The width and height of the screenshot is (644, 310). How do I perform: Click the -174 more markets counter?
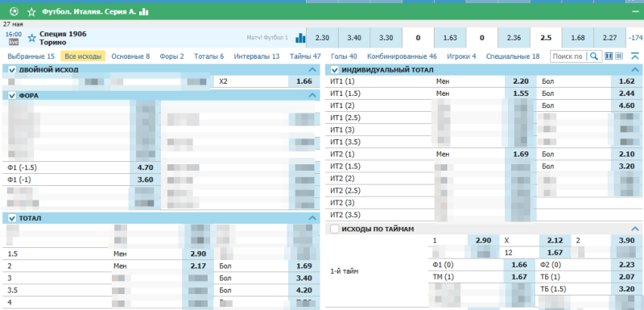(635, 38)
